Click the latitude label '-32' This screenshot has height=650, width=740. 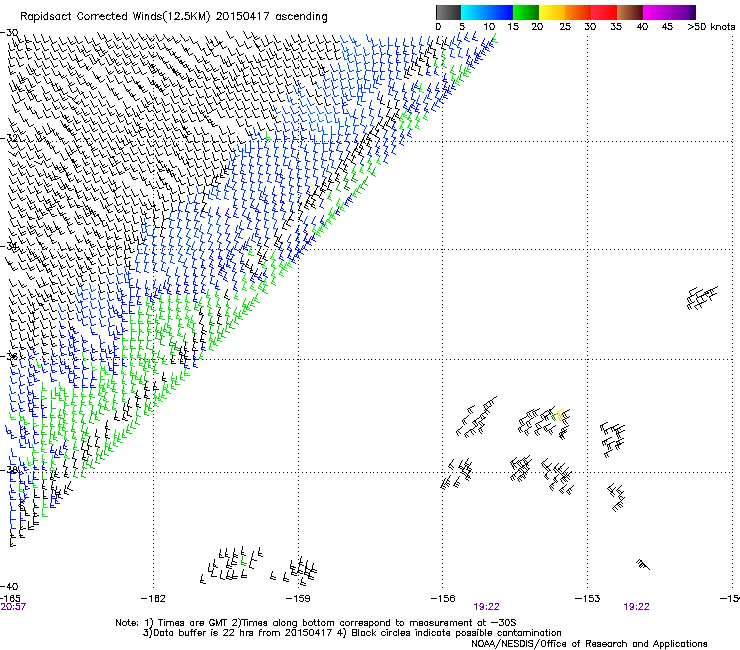(9, 138)
